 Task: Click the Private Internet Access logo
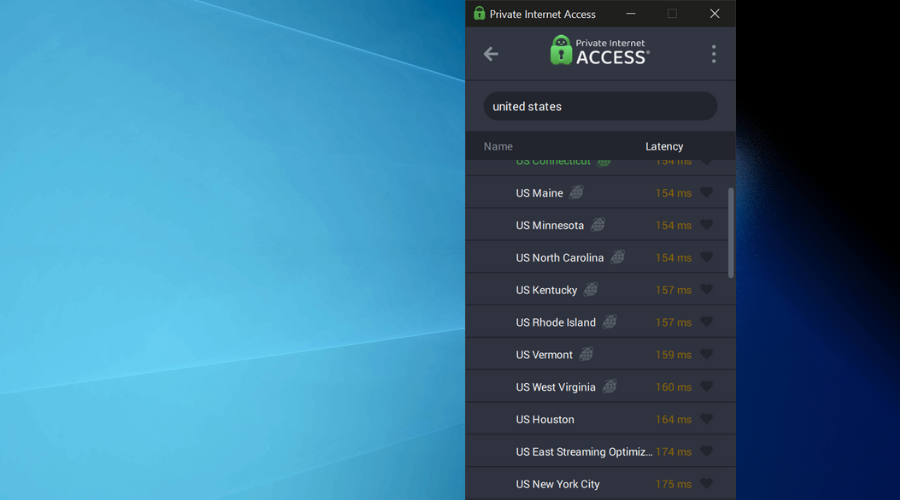click(x=600, y=51)
